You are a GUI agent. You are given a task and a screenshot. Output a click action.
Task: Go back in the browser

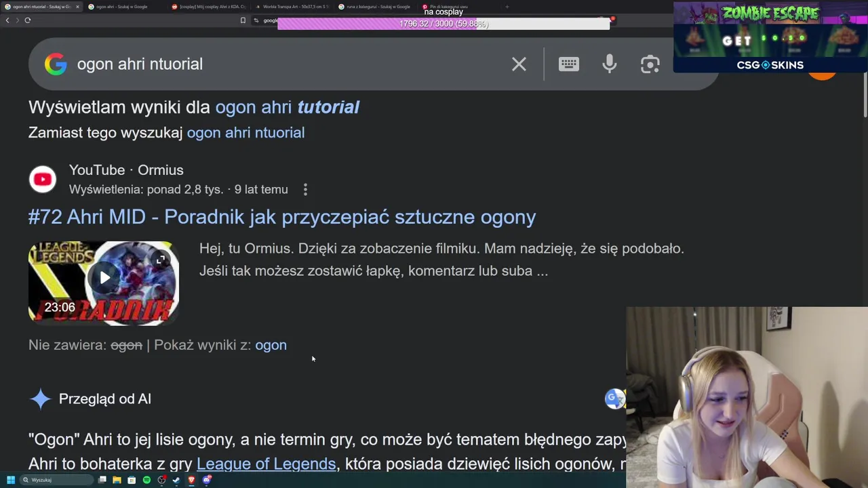(x=7, y=20)
